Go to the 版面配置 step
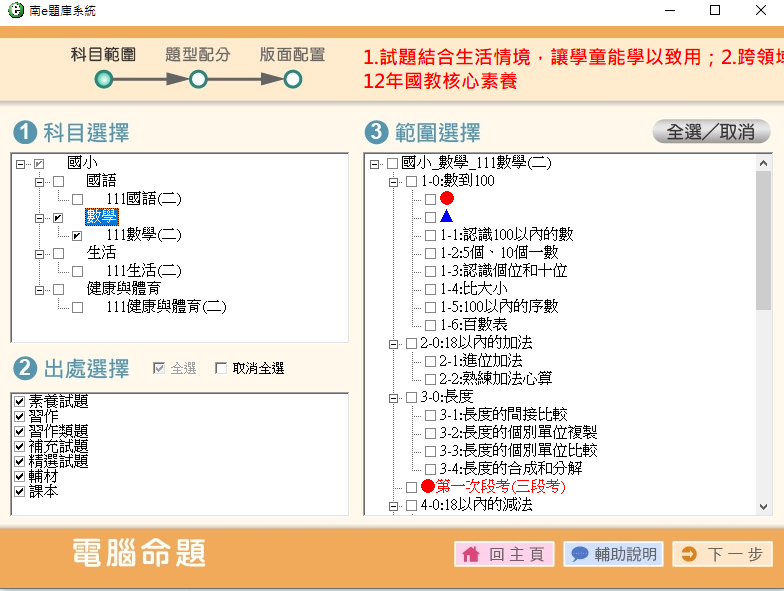The height and width of the screenshot is (591, 784). click(x=292, y=78)
